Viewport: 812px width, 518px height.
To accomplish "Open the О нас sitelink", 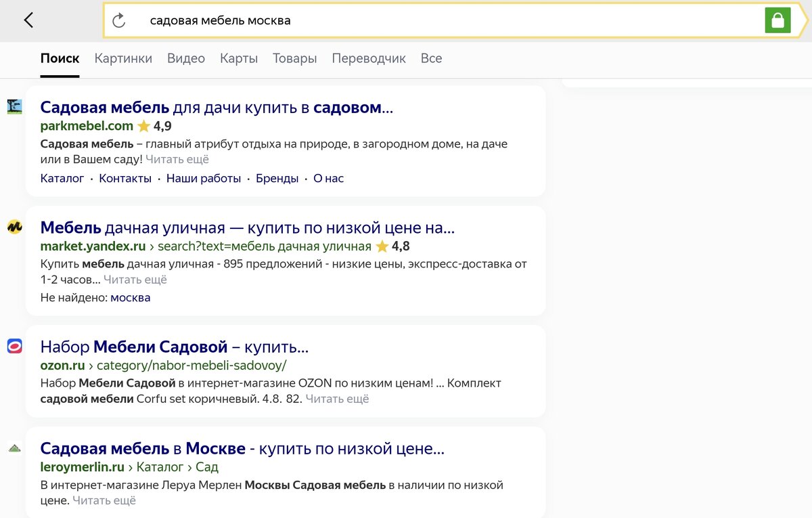I will tap(328, 179).
